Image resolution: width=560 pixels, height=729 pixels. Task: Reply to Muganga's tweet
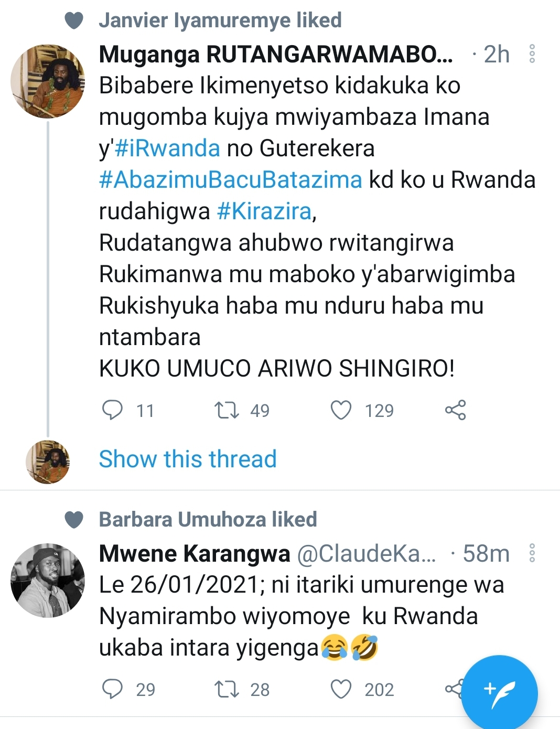pyautogui.click(x=112, y=410)
